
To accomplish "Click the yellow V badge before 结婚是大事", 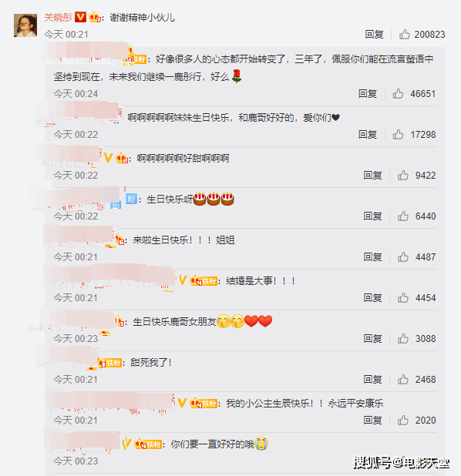I will point(183,280).
